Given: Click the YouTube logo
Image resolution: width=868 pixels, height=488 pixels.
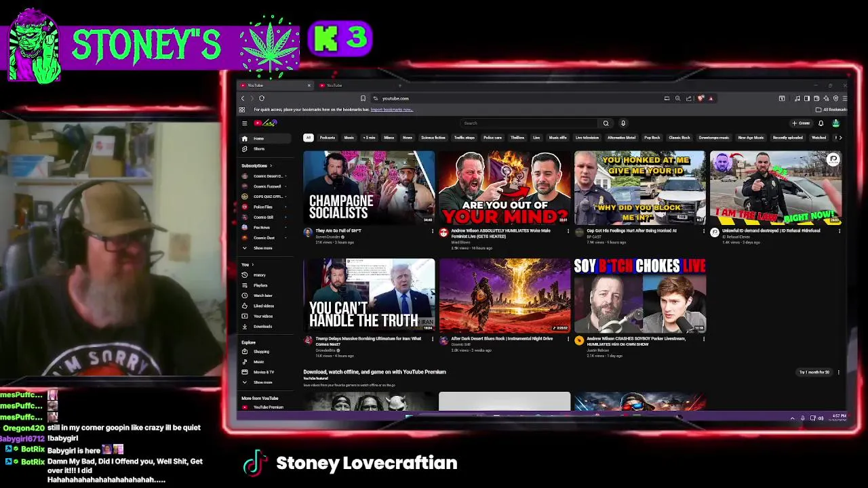Looking at the screenshot, I should pos(266,123).
